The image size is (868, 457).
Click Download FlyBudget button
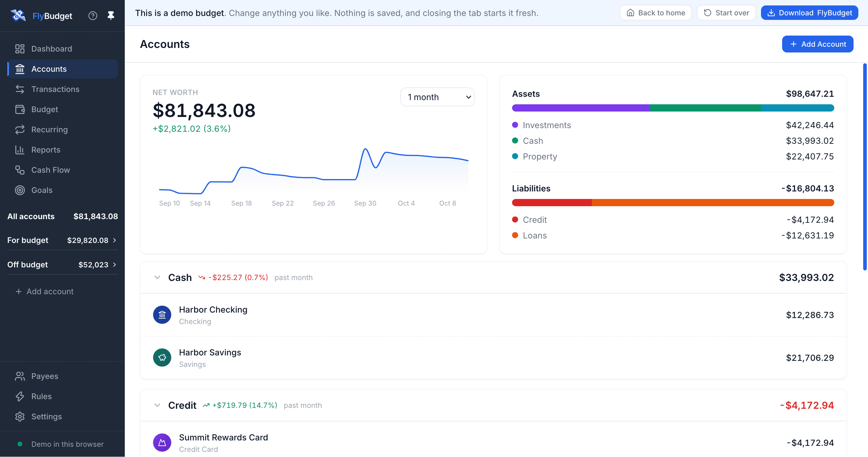tap(809, 13)
